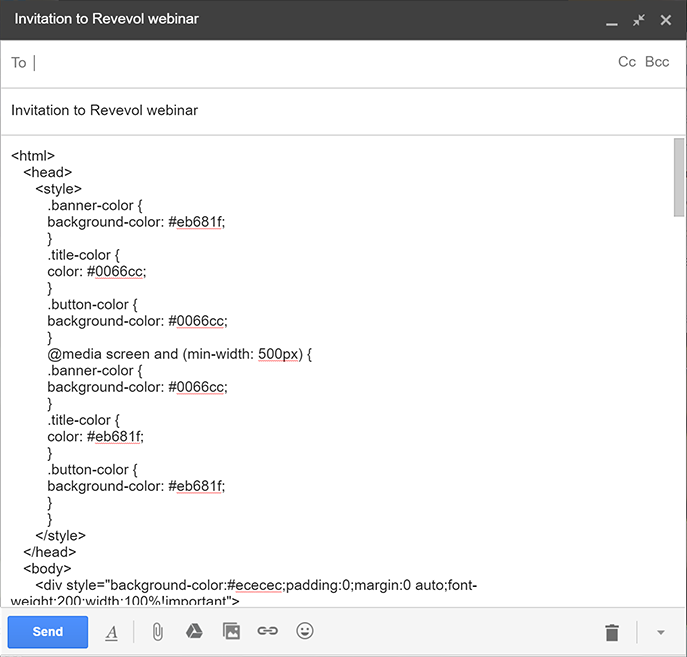Switch compose window to full-screen

tap(639, 20)
